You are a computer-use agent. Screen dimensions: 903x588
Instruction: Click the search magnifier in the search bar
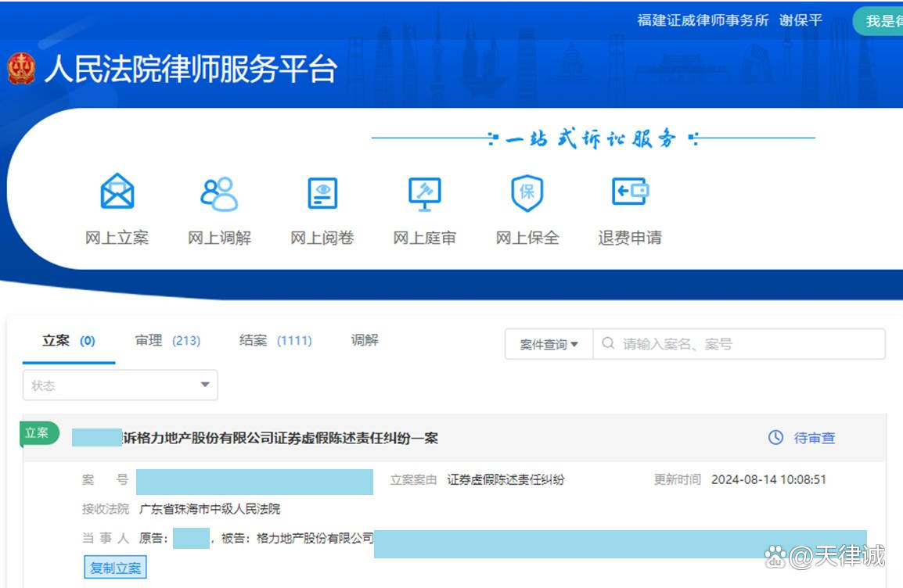click(x=607, y=343)
